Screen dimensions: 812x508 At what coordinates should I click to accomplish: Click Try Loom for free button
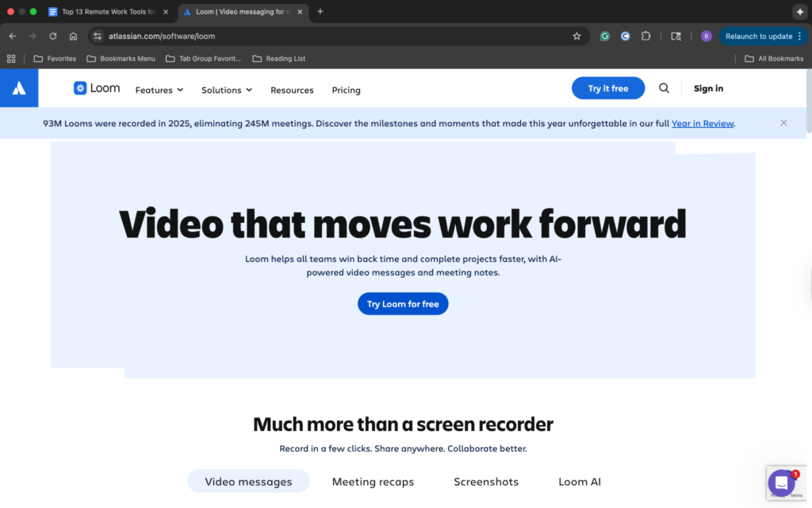point(403,304)
